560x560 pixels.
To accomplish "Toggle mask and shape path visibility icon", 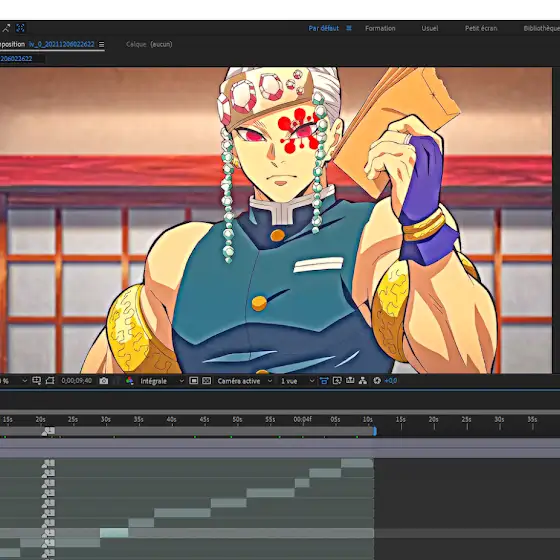I will 50,381.
